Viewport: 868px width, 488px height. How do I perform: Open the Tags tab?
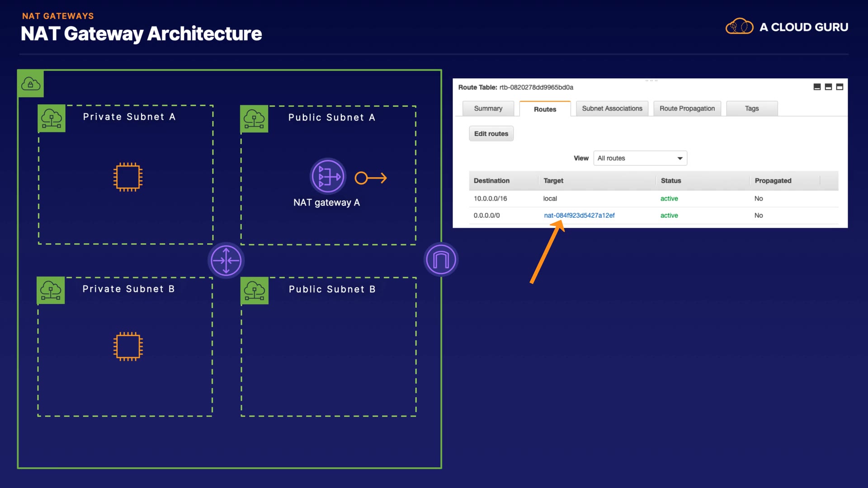point(751,108)
